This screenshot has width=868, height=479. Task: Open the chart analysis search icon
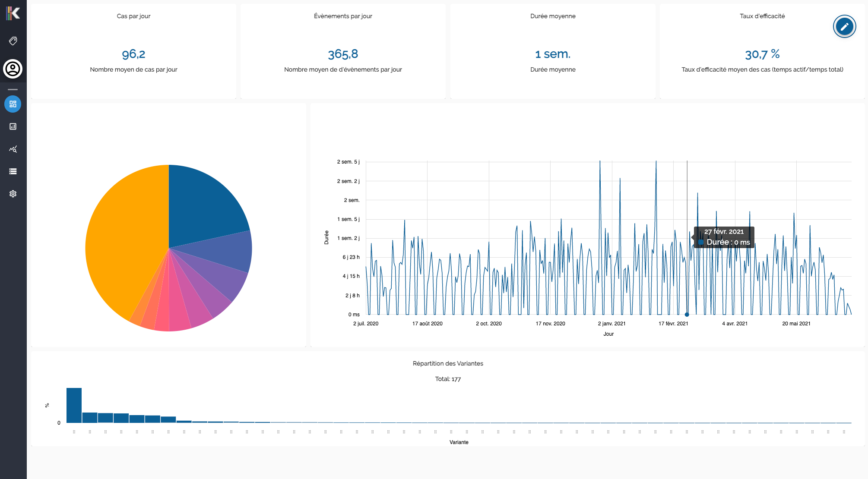13,149
